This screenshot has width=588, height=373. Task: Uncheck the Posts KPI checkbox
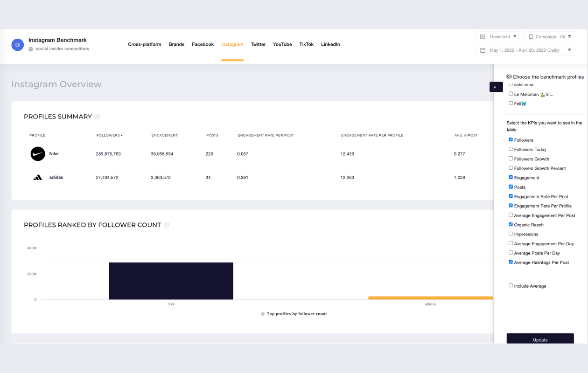[511, 186]
